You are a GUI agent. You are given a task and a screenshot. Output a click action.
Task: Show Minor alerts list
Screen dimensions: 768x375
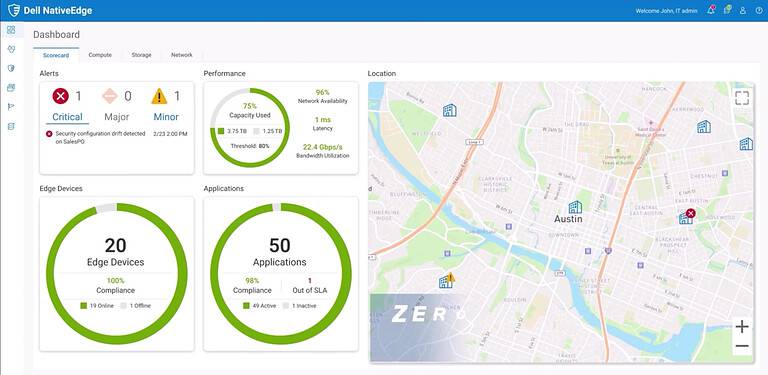(166, 117)
